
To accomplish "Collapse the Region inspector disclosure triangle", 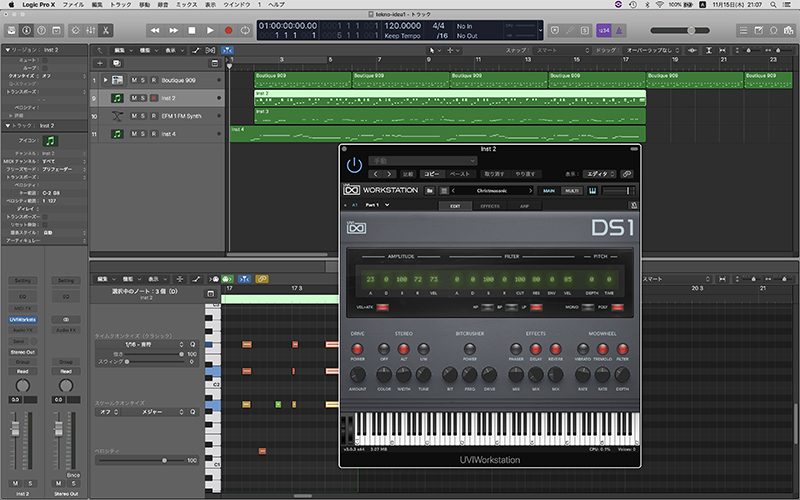I will (8, 50).
